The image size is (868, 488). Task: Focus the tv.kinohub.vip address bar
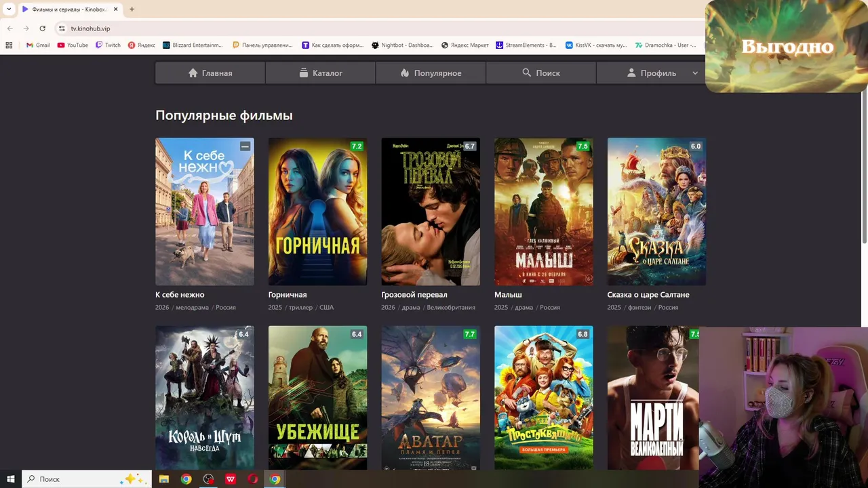(x=380, y=28)
